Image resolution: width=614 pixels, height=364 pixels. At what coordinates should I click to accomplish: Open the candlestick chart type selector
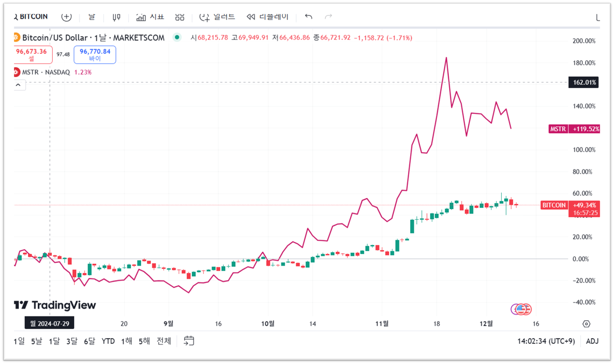(x=116, y=17)
